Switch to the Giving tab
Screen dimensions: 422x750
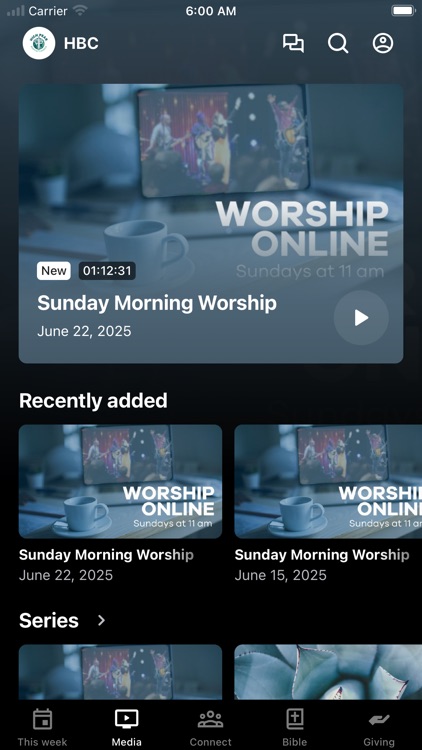tap(379, 728)
